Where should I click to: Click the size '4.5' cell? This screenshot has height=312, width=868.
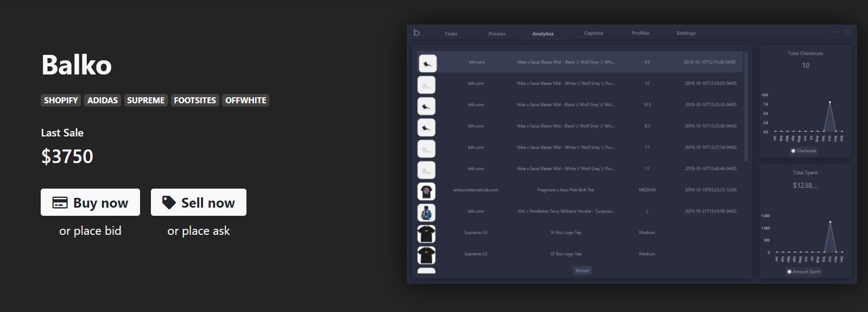[x=647, y=62]
